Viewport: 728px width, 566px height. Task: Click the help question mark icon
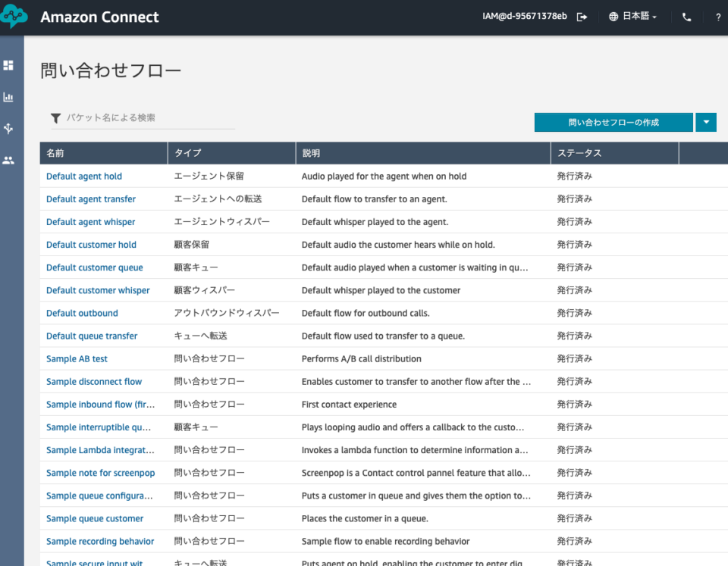[x=718, y=17]
